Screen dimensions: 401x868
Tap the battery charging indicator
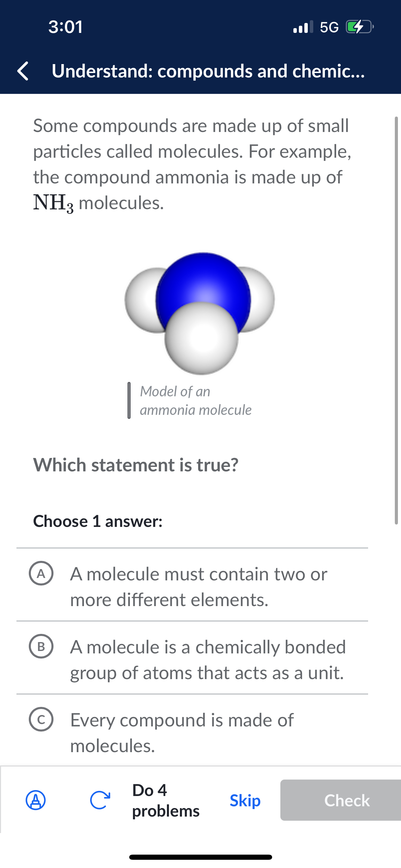pyautogui.click(x=359, y=27)
